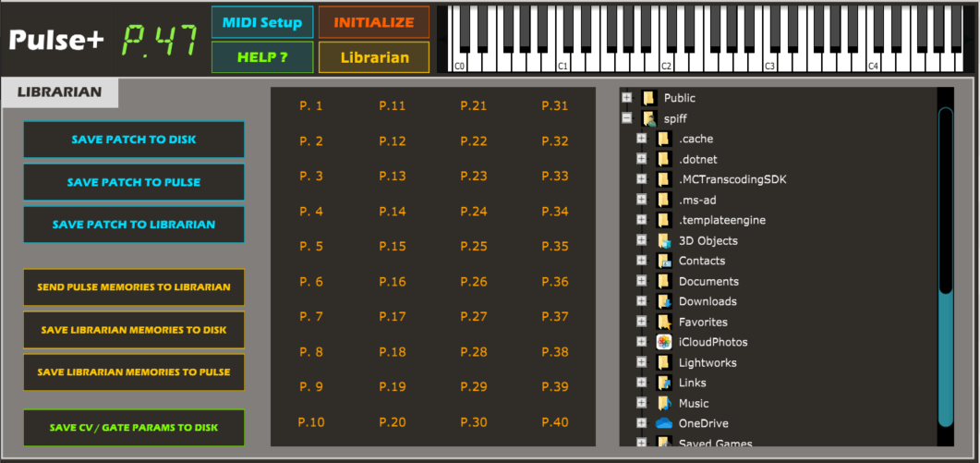Click the Favorites star folder icon
Image resolution: width=980 pixels, height=463 pixels.
point(663,322)
